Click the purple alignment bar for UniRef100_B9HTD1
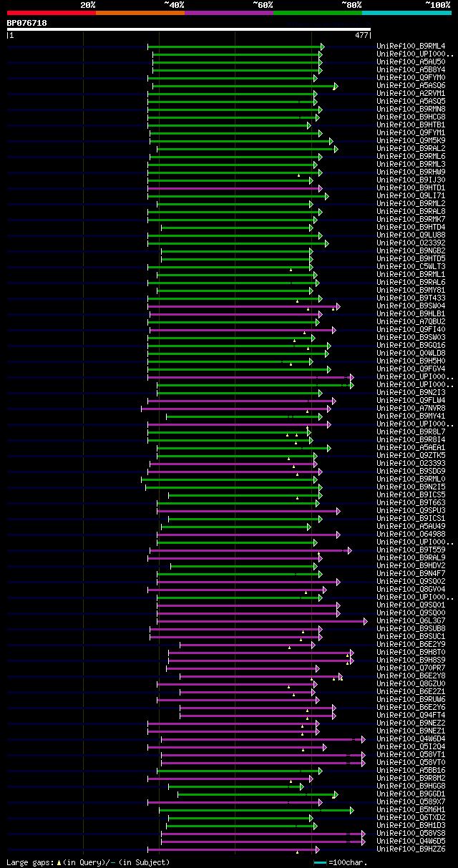This screenshot has height=868, width=458. click(235, 188)
